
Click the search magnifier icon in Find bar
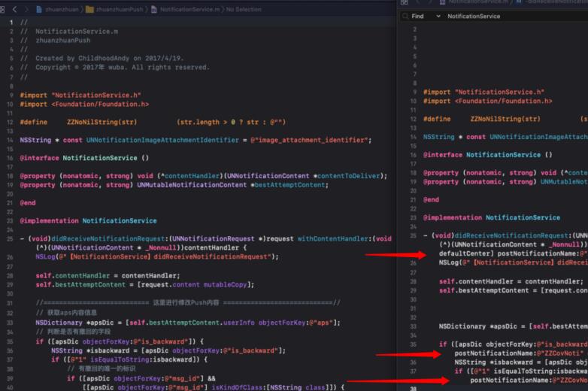point(405,16)
